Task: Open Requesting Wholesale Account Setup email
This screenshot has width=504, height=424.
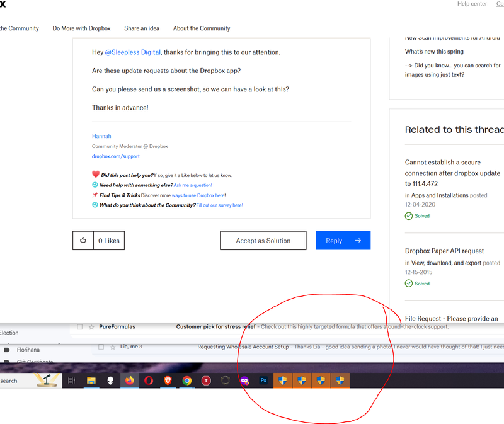Action: tap(243, 347)
